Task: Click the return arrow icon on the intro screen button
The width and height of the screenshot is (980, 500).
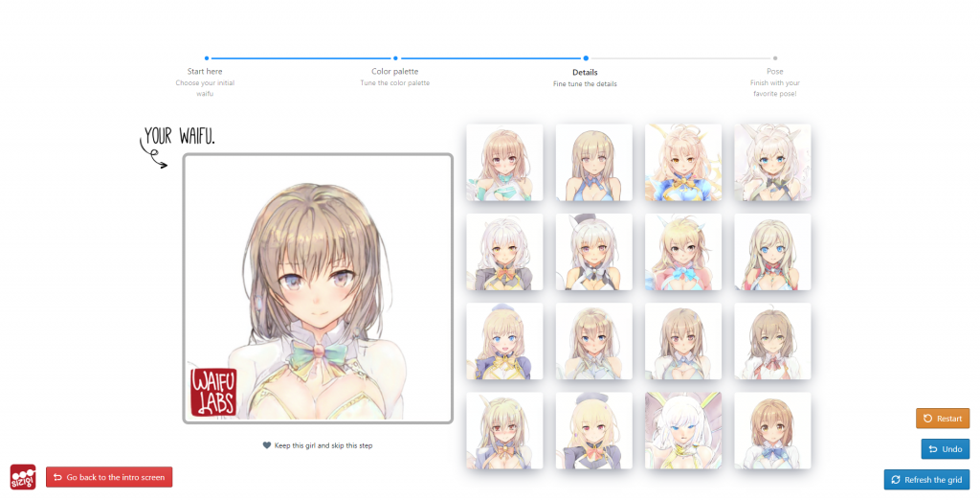Action: (x=57, y=477)
